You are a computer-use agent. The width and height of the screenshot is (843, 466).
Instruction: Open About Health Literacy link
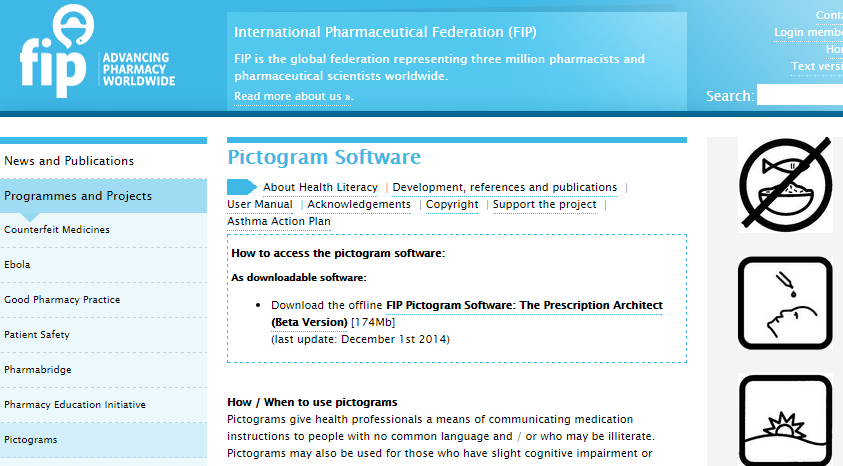click(320, 187)
